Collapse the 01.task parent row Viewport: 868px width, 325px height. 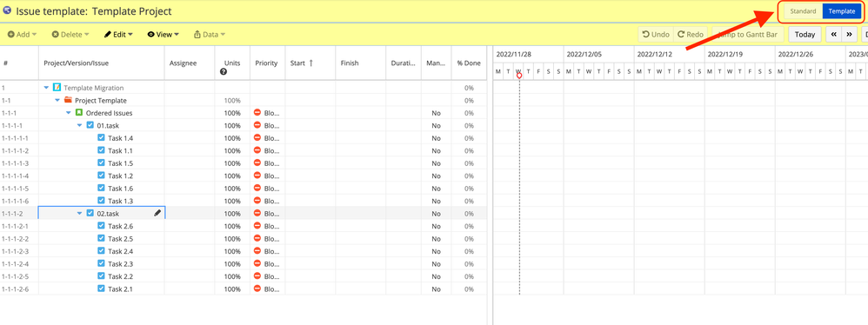tap(80, 125)
